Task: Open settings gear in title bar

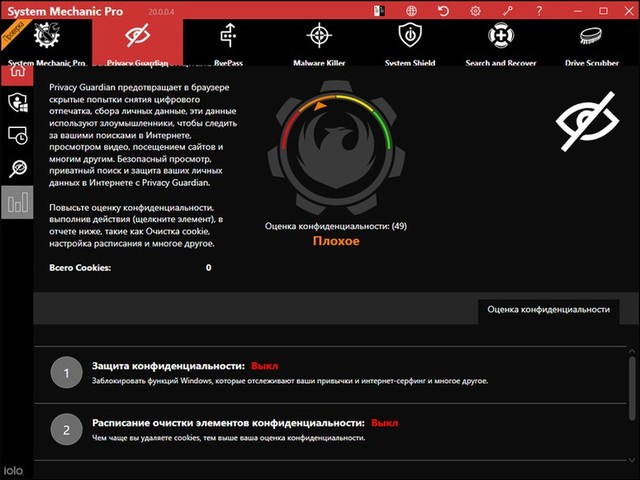Action: pos(475,11)
